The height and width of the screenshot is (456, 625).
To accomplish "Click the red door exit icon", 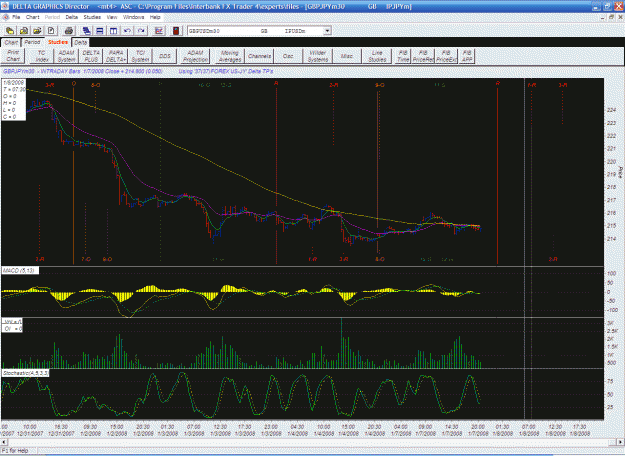I will tap(176, 31).
